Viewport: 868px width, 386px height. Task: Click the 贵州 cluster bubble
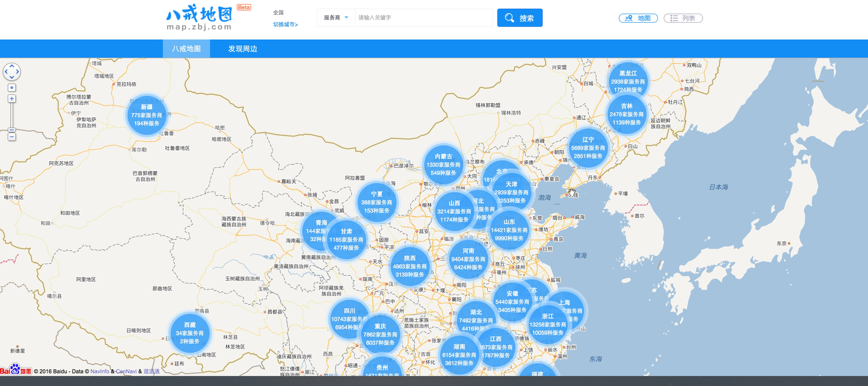[382, 367]
